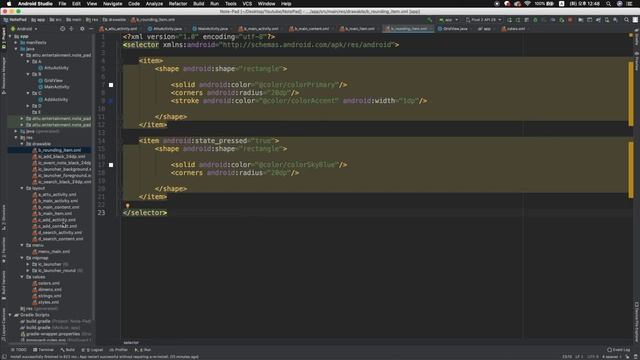Click Collapse All icon in Project panel
Screen dimensions: 640x360
(71, 29)
